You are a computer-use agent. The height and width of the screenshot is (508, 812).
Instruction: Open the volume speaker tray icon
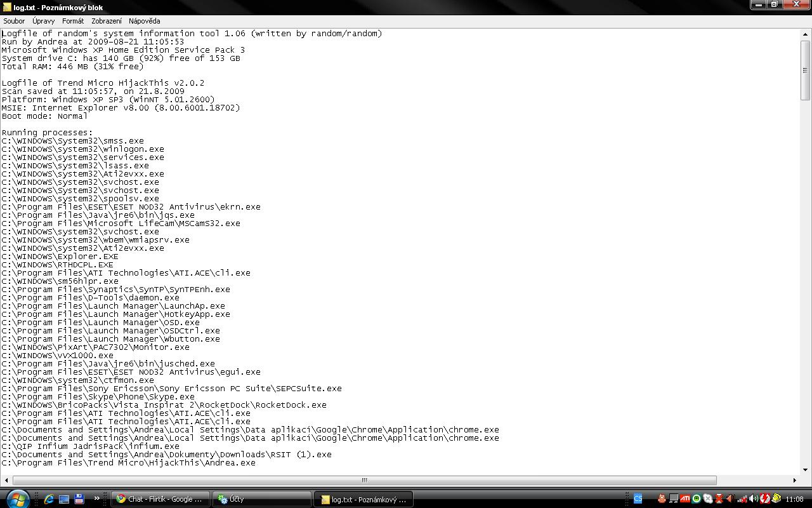coord(754,499)
